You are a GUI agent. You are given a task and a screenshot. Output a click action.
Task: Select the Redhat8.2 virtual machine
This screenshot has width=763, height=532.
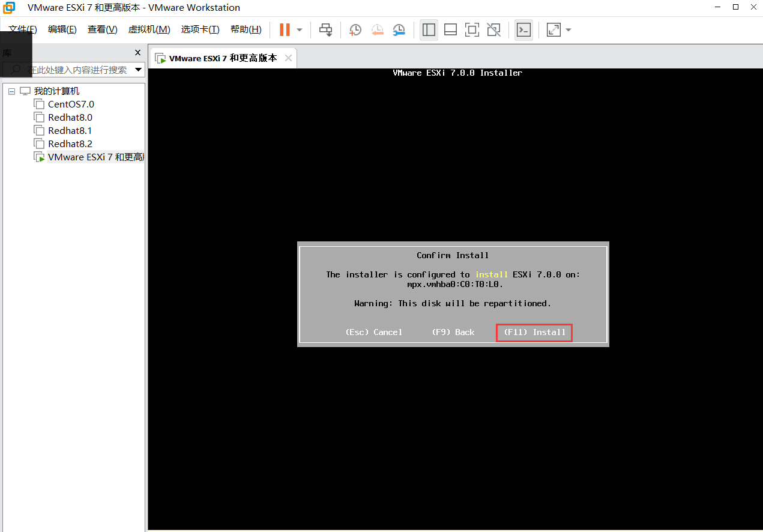(70, 144)
